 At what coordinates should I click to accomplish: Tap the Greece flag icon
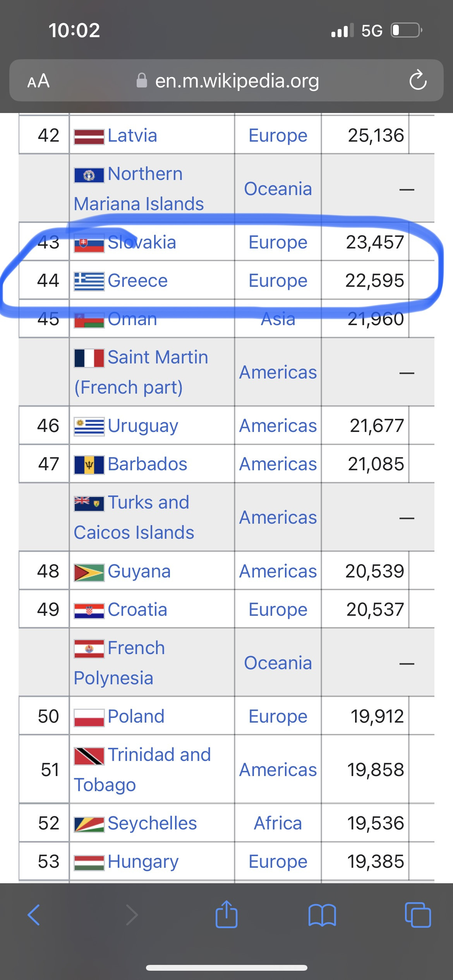click(x=89, y=281)
